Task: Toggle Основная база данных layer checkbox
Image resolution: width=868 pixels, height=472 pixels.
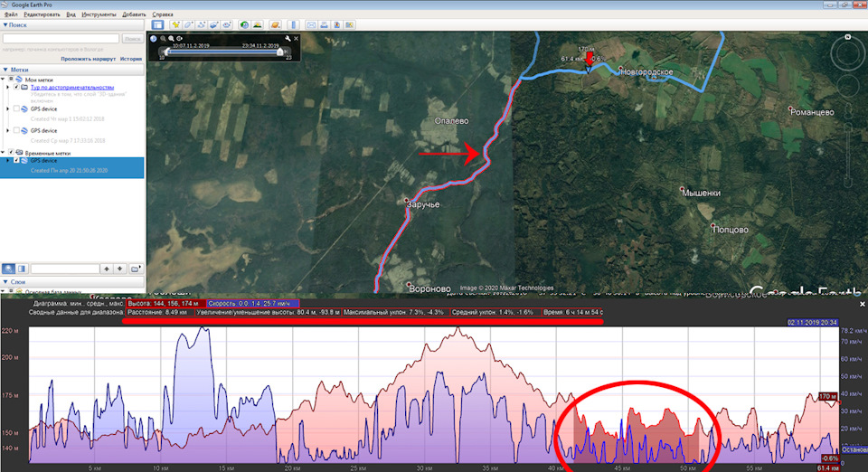Action: (11, 290)
